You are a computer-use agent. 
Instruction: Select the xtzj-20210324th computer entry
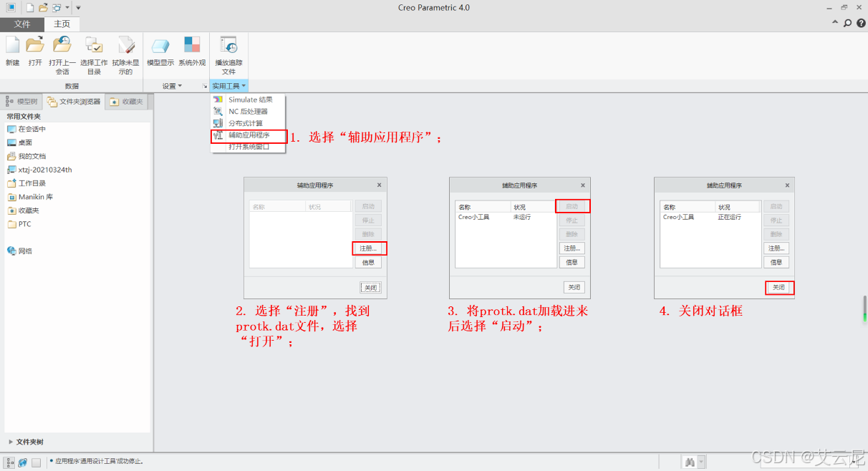click(x=39, y=170)
